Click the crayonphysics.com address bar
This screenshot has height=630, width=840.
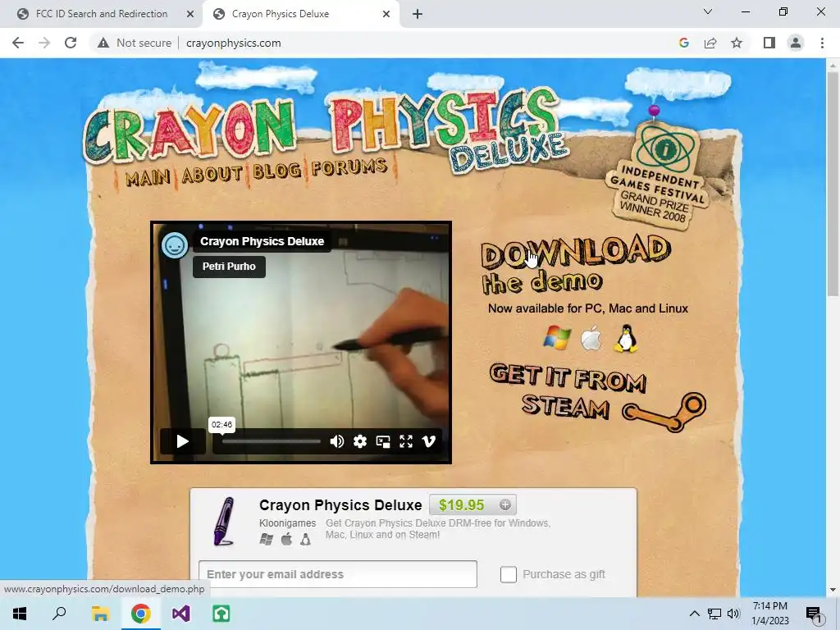(x=234, y=43)
